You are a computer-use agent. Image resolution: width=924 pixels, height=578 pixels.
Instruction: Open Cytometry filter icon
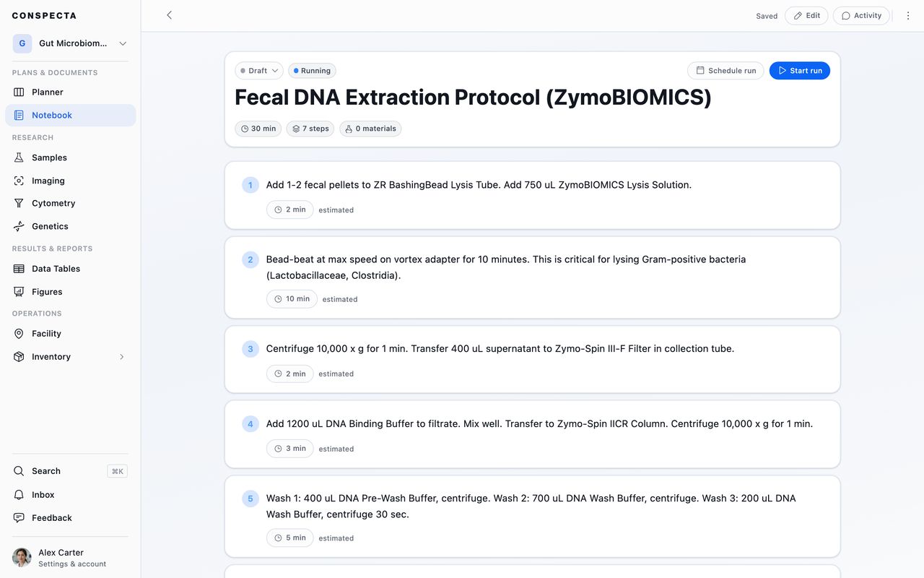tap(19, 204)
